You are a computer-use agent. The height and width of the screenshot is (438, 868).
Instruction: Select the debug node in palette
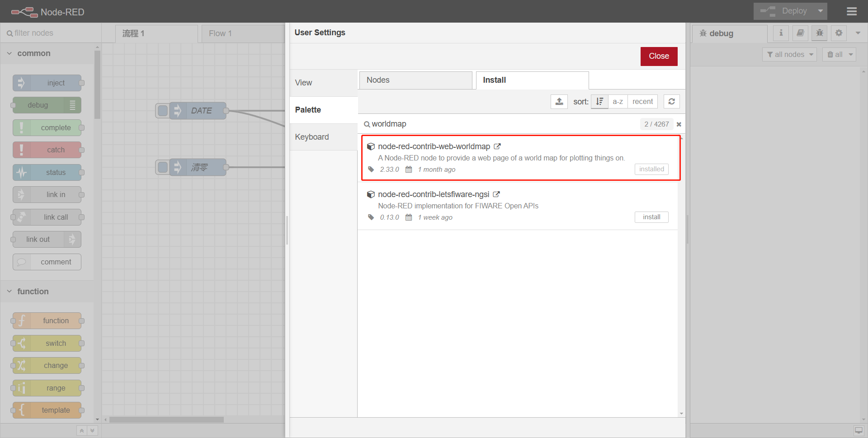[47, 105]
